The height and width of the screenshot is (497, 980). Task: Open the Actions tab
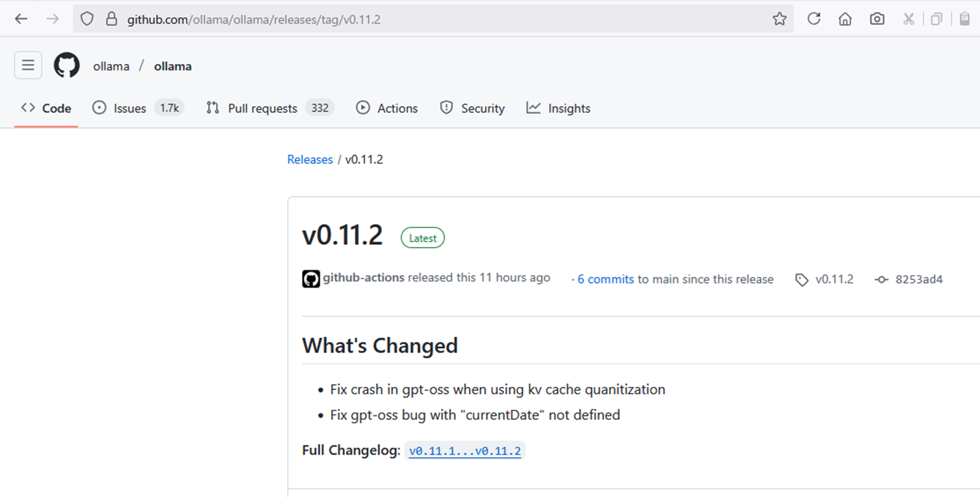[x=387, y=108]
